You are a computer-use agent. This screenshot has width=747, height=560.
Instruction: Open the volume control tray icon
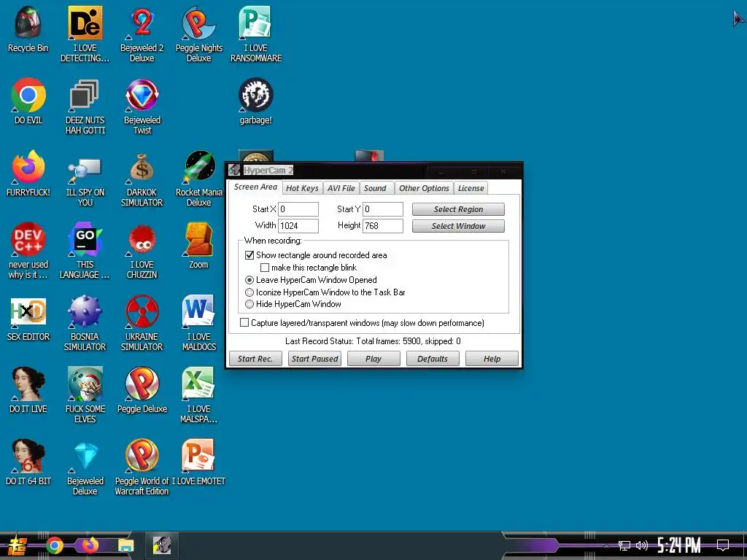tap(642, 545)
